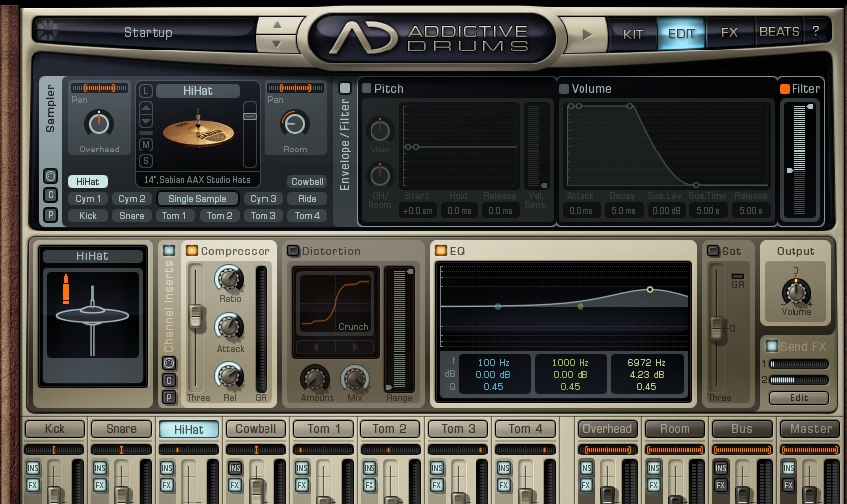Image resolution: width=847 pixels, height=504 pixels.
Task: Select next preset with down arrow
Action: click(x=277, y=44)
